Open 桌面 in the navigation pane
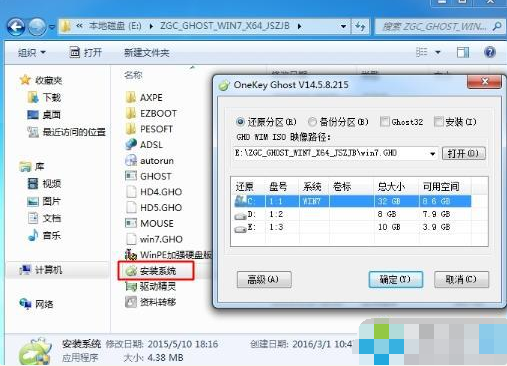 (x=44, y=115)
